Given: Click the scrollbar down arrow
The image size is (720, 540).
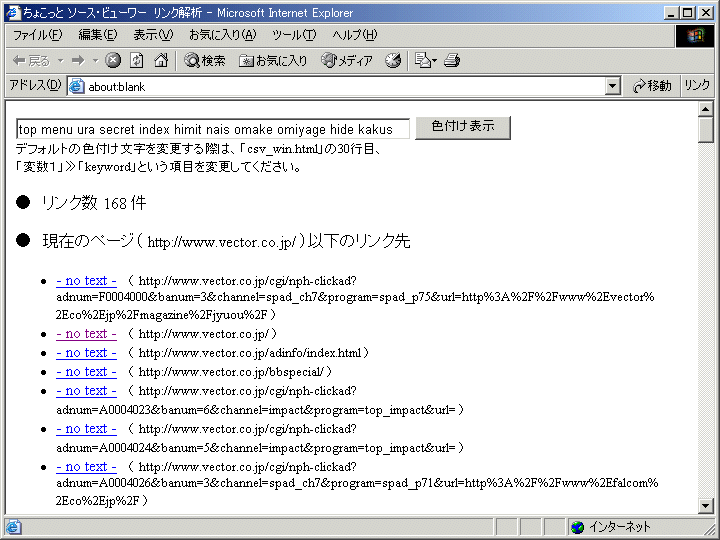Looking at the screenshot, I should click(x=705, y=506).
